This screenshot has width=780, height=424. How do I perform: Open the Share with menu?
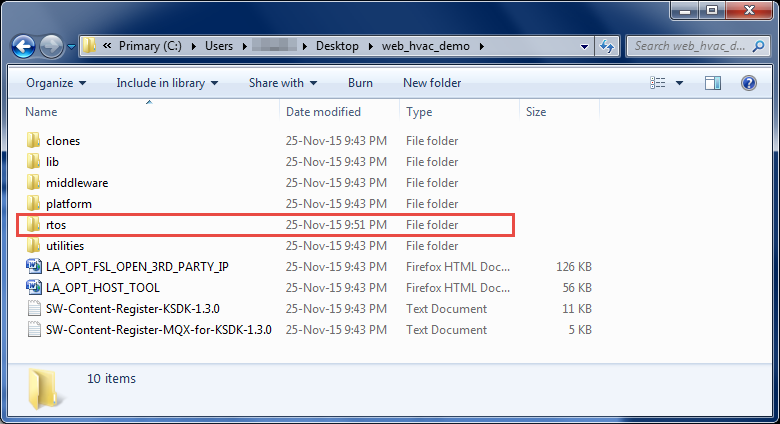click(x=283, y=83)
